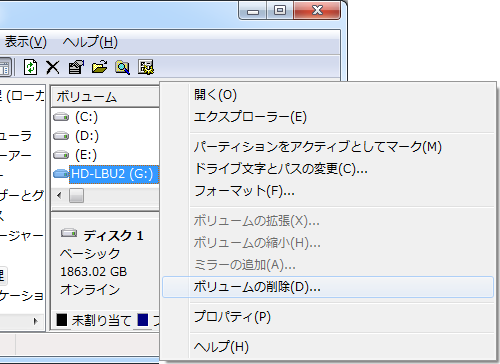Select the (E:) drive icon

coord(61,155)
